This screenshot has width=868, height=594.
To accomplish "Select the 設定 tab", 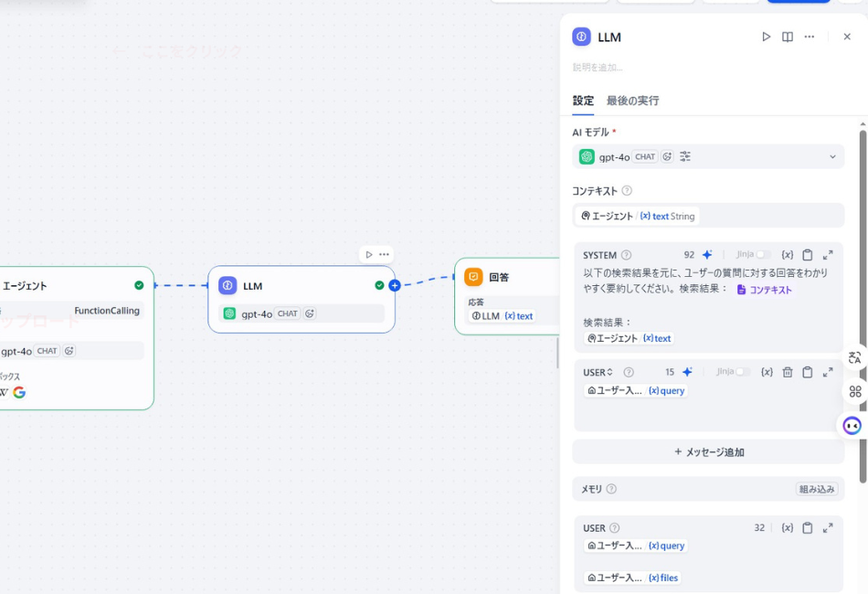I will (582, 101).
